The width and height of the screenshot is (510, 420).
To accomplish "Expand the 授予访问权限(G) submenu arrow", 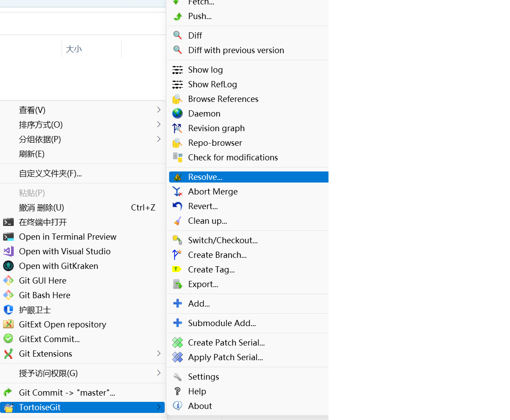I will click(159, 373).
